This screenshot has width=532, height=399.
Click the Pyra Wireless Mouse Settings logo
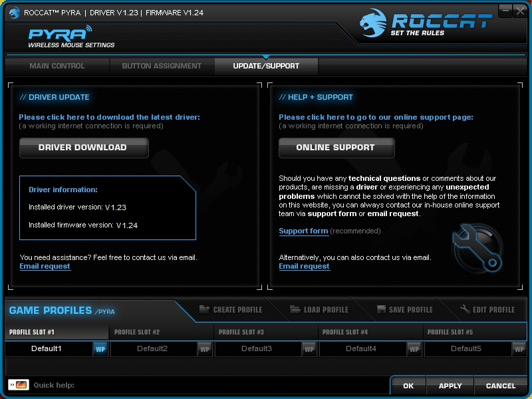(71, 37)
